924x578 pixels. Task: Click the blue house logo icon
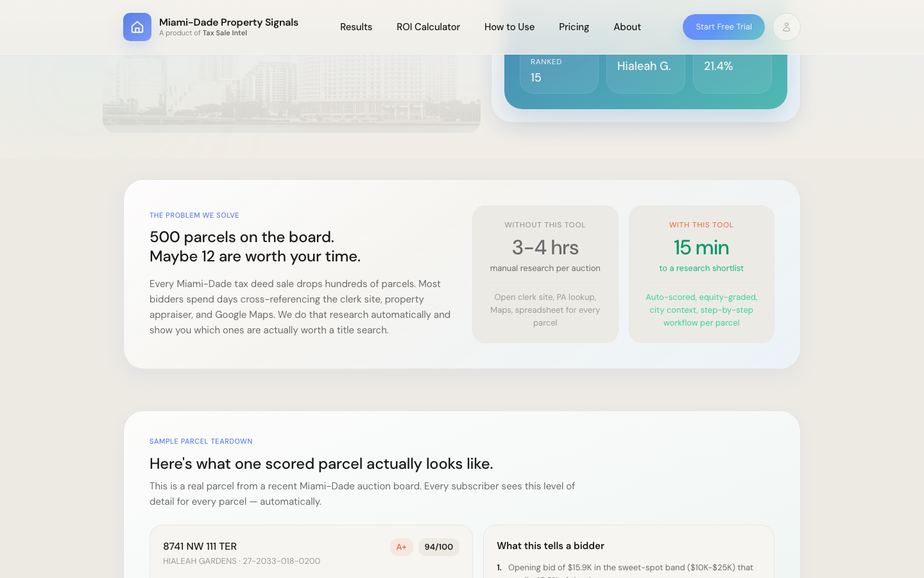[x=137, y=27]
